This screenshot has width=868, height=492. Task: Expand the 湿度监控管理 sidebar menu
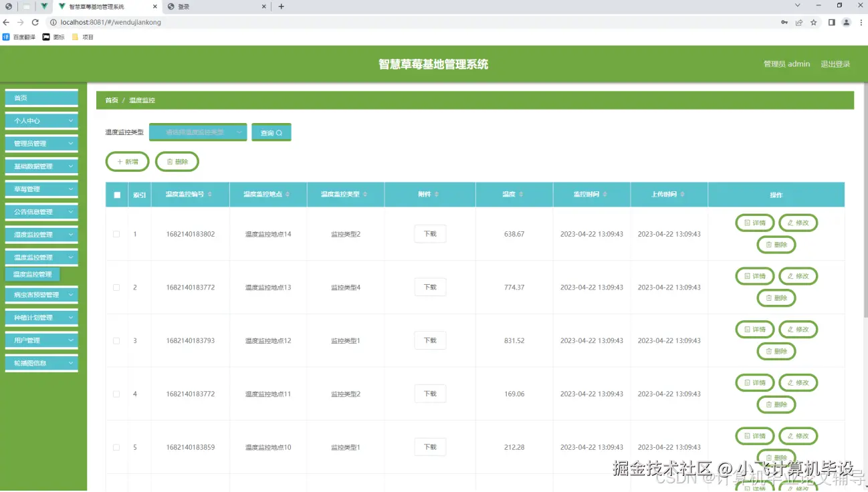point(41,235)
